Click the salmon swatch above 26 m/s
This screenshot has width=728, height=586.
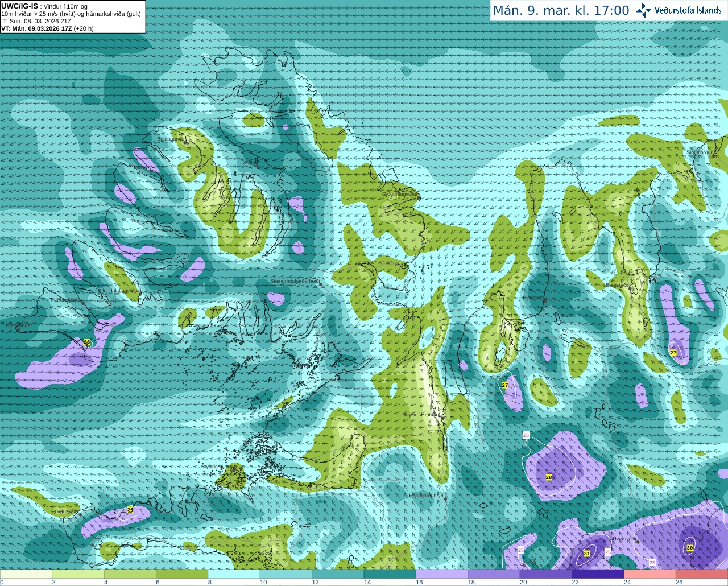[702, 574]
